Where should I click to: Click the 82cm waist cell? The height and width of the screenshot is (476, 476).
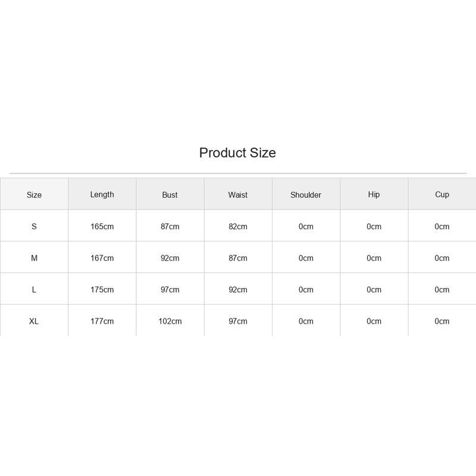(x=238, y=226)
